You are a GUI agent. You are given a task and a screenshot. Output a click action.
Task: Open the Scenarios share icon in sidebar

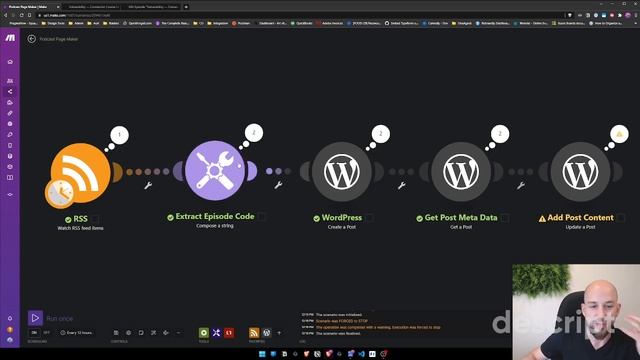click(10, 92)
